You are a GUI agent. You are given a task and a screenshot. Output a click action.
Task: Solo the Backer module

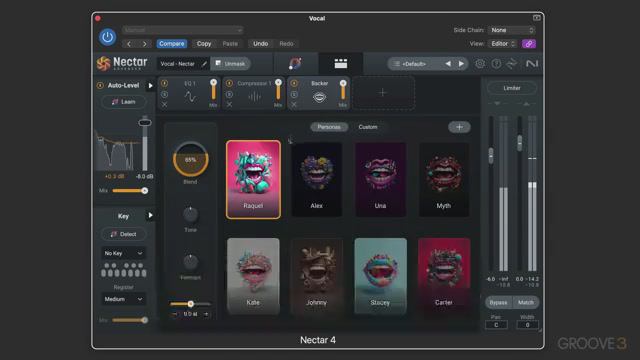[x=294, y=94]
